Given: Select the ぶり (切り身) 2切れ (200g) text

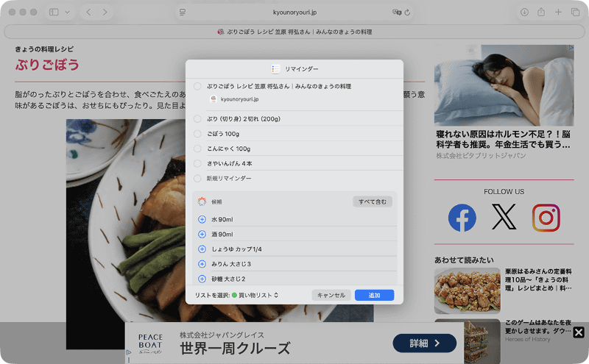Looking at the screenshot, I should (x=244, y=119).
